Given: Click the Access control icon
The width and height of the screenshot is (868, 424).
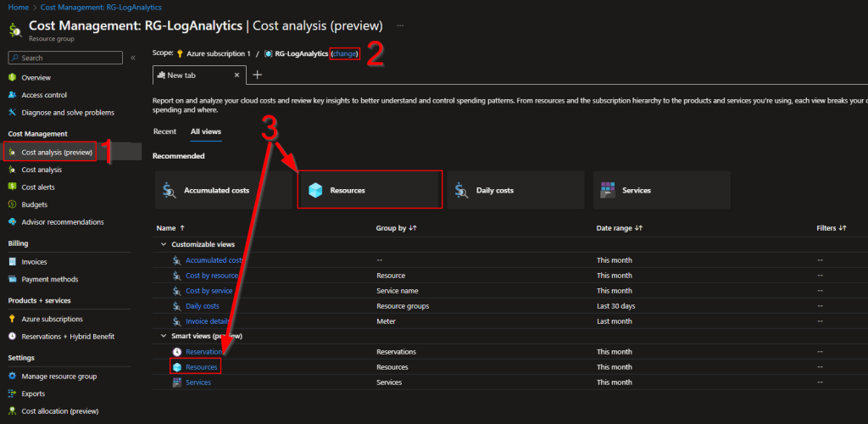Looking at the screenshot, I should (12, 95).
